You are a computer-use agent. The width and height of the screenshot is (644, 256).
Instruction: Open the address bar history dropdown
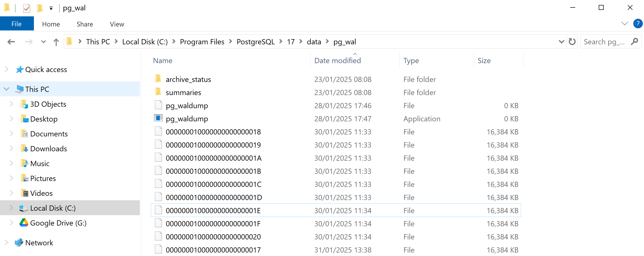(x=561, y=42)
